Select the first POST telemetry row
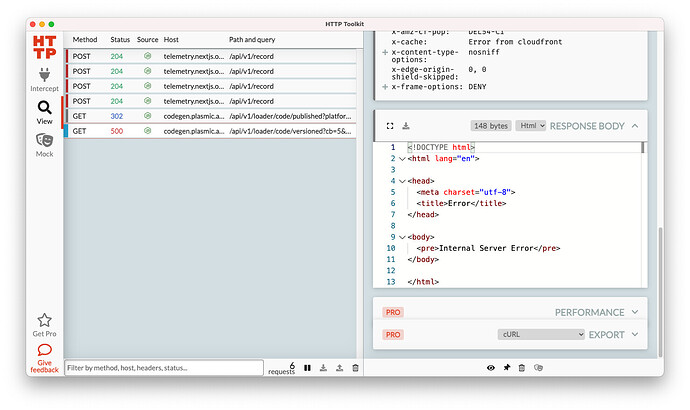 point(211,56)
